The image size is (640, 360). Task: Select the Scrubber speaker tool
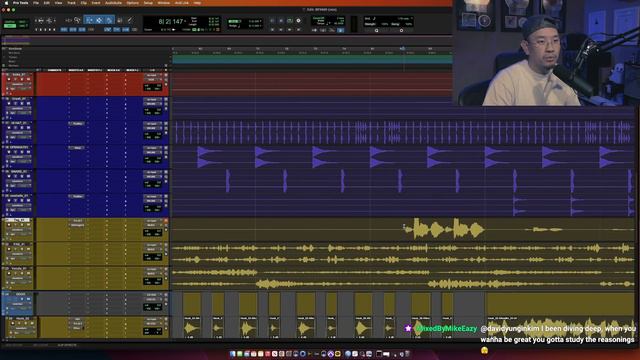tap(120, 20)
